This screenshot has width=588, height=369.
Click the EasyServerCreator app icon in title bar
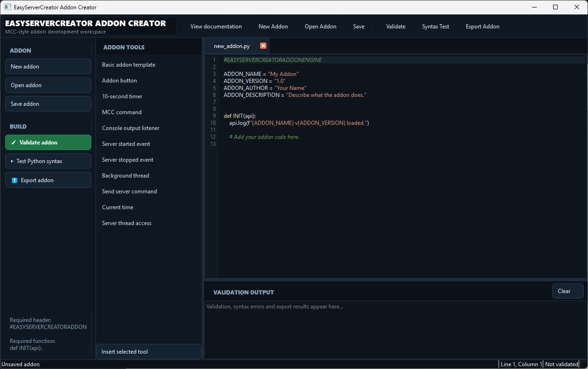click(x=7, y=7)
